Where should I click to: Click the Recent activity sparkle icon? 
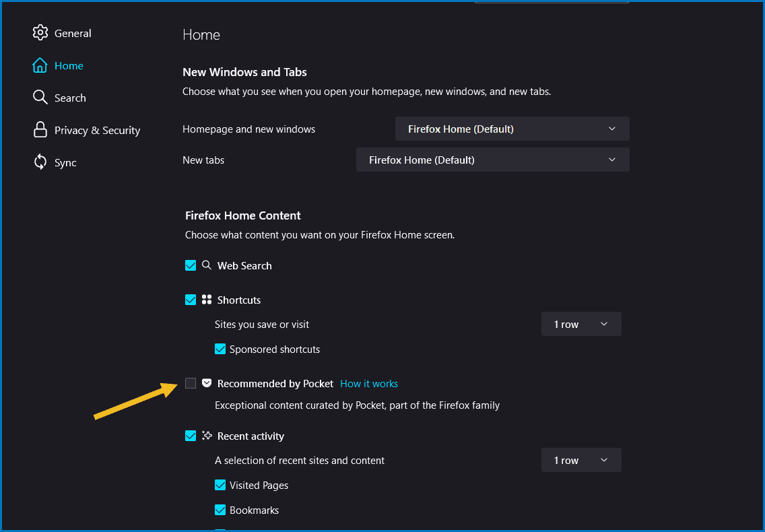pyautogui.click(x=207, y=436)
